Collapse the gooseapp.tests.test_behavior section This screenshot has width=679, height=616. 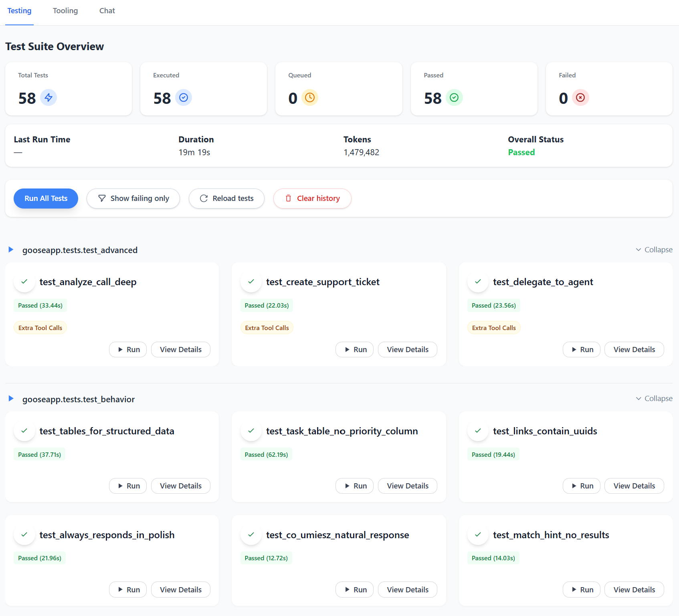[x=654, y=398]
